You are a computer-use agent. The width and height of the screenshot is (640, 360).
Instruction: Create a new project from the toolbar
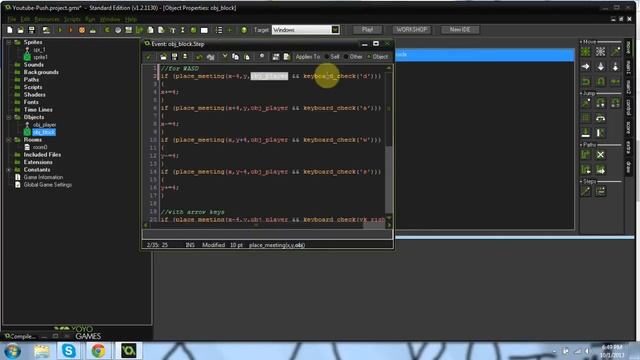(x=10, y=30)
